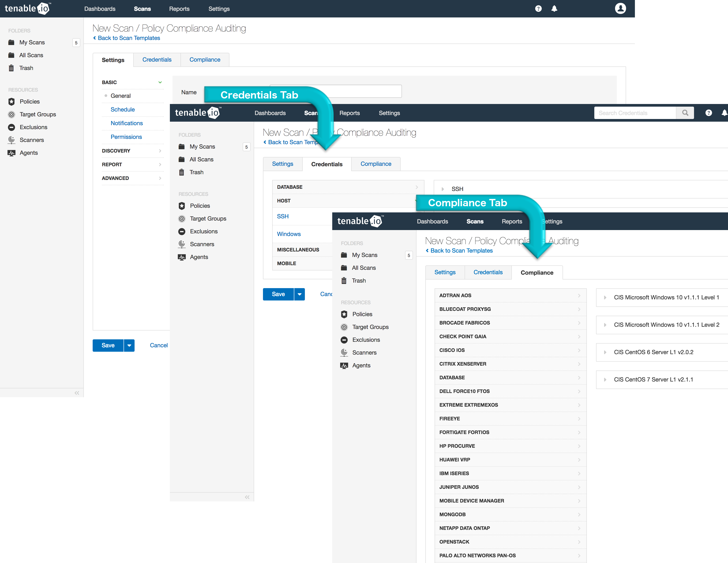Click Agents icon in back window sidebar
728x563 pixels.
pyautogui.click(x=12, y=153)
